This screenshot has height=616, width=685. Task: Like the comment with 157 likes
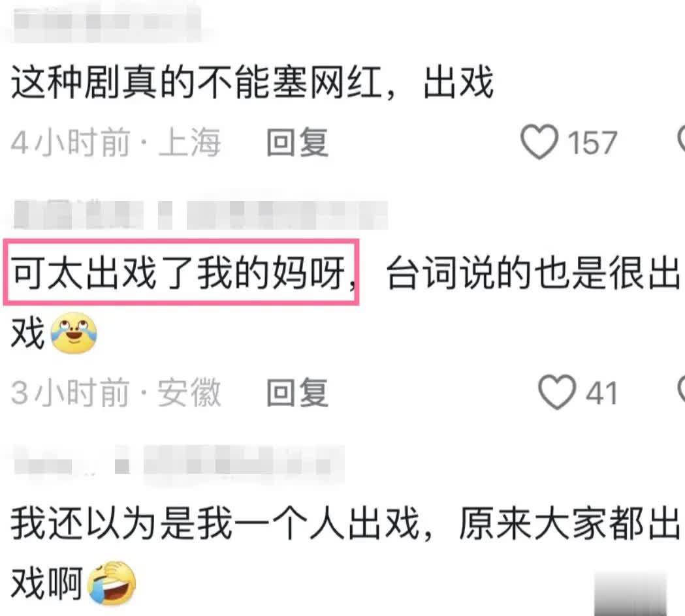click(x=539, y=142)
